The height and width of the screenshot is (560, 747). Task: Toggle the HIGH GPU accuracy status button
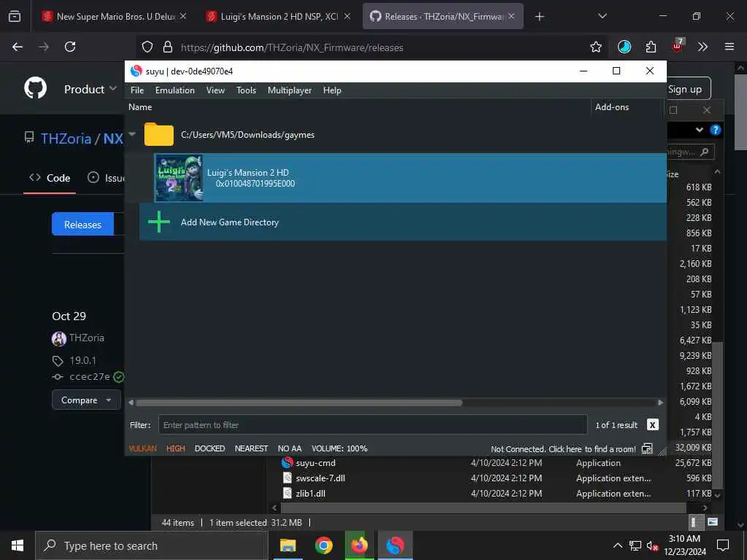pos(175,448)
